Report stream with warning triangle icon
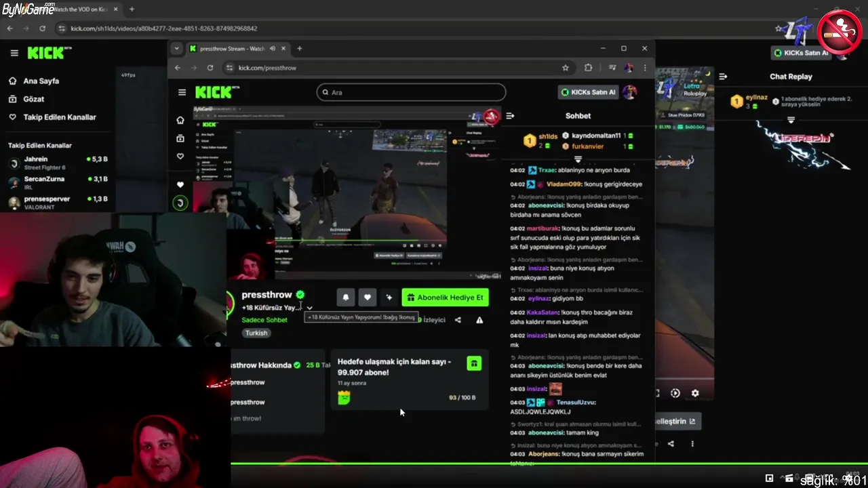 pos(479,320)
